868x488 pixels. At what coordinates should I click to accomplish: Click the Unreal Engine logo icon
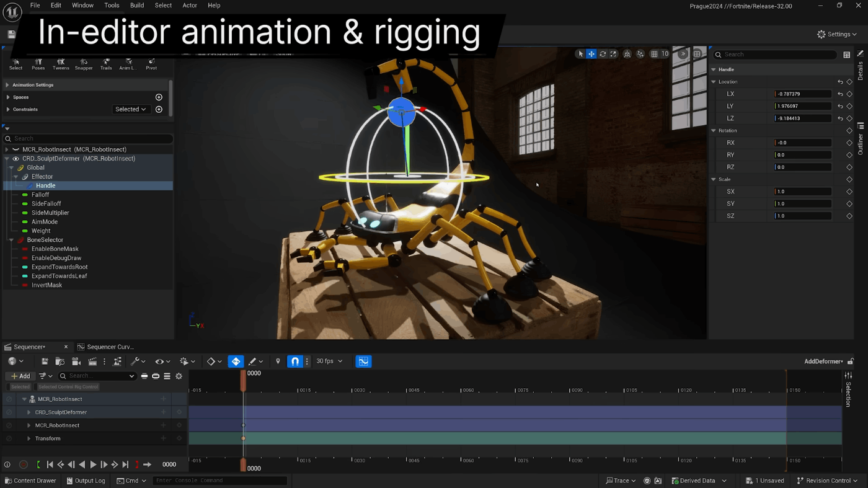(x=12, y=12)
